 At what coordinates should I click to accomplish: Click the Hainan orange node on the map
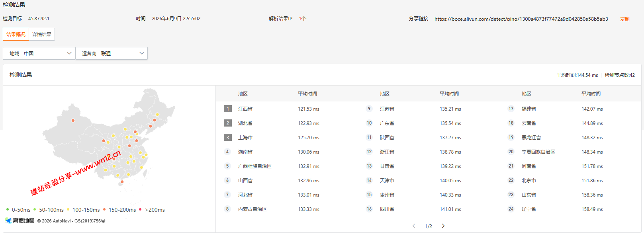(122, 182)
